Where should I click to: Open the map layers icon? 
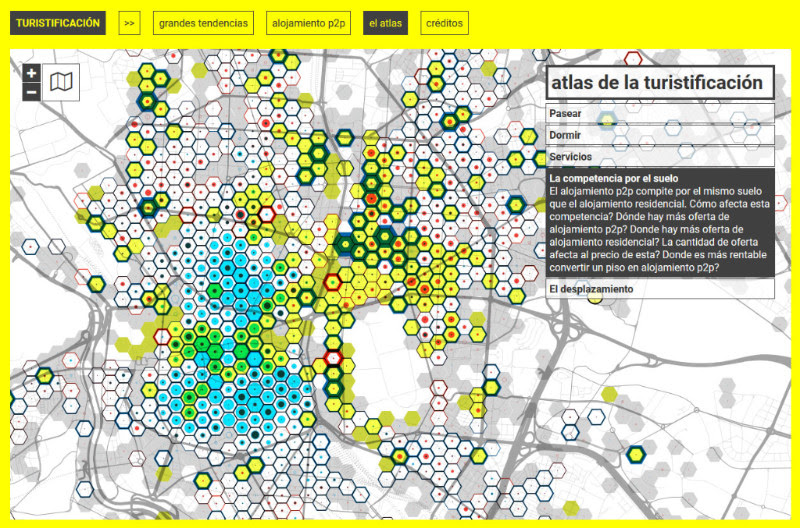coord(62,83)
